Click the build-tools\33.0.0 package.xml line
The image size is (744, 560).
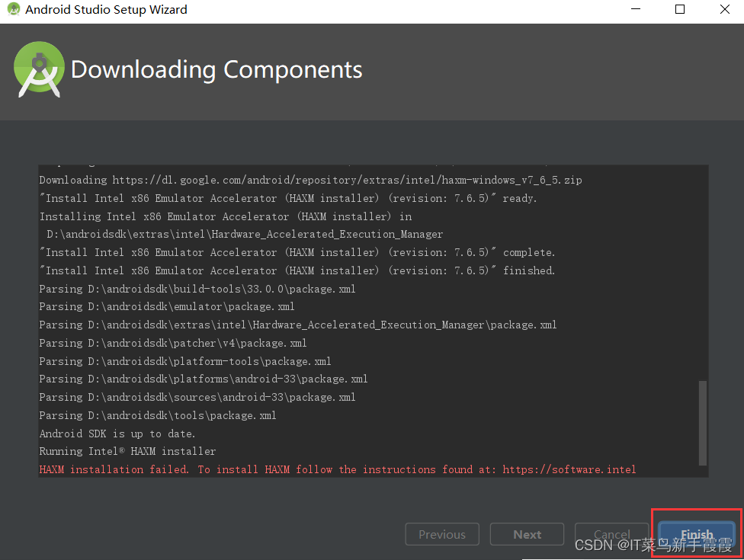[197, 289]
